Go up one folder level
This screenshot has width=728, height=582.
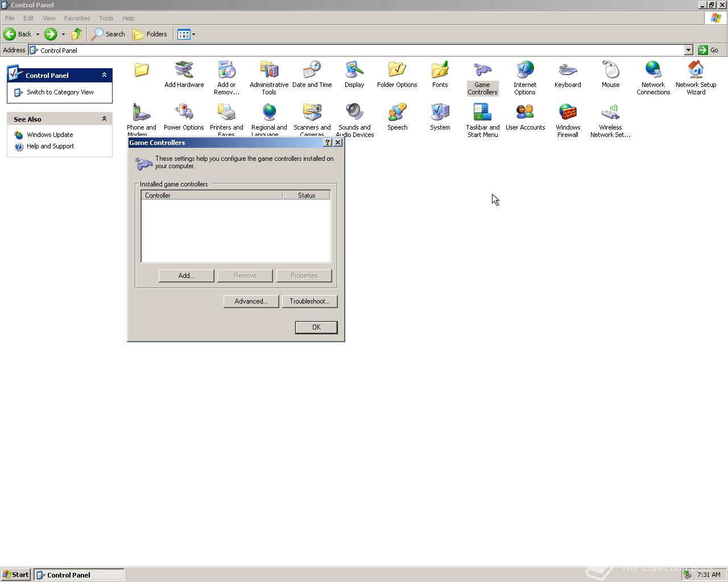[77, 34]
